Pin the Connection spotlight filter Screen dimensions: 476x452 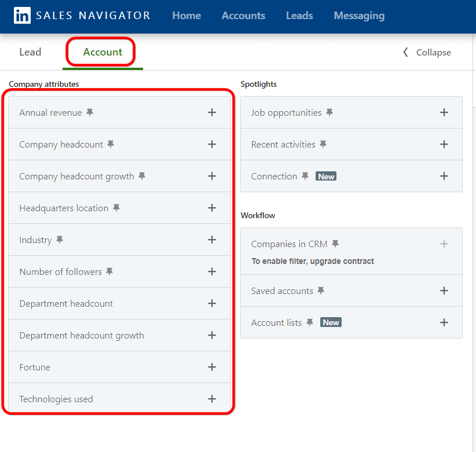[305, 176]
